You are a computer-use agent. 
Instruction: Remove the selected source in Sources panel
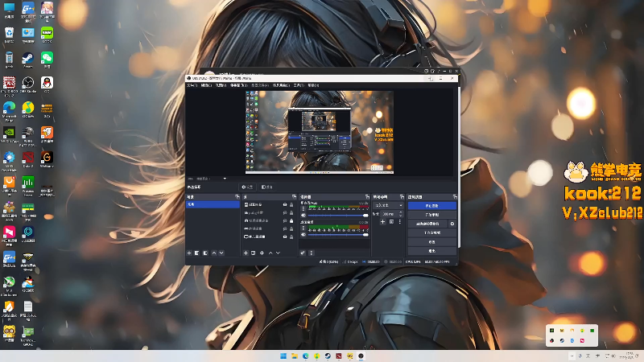click(253, 253)
